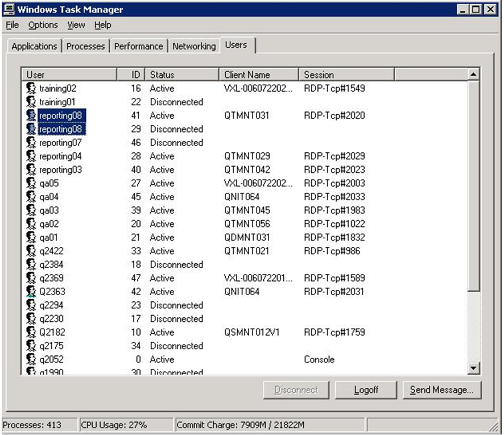Click the vertical scrollbar thumb
Viewport: 504px width, 435px height.
click(x=473, y=186)
